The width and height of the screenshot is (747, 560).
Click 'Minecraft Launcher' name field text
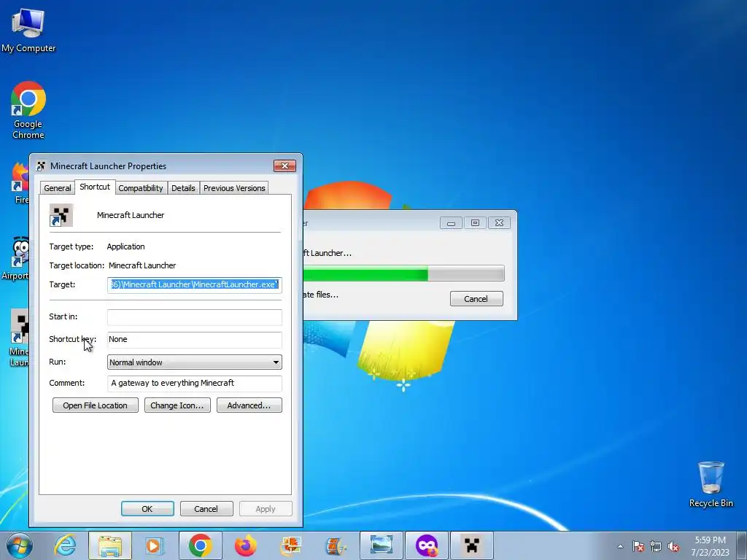point(131,215)
